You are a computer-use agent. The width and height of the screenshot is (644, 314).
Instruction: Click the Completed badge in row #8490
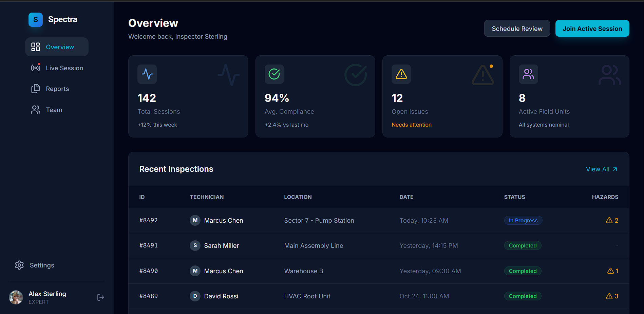(523, 271)
